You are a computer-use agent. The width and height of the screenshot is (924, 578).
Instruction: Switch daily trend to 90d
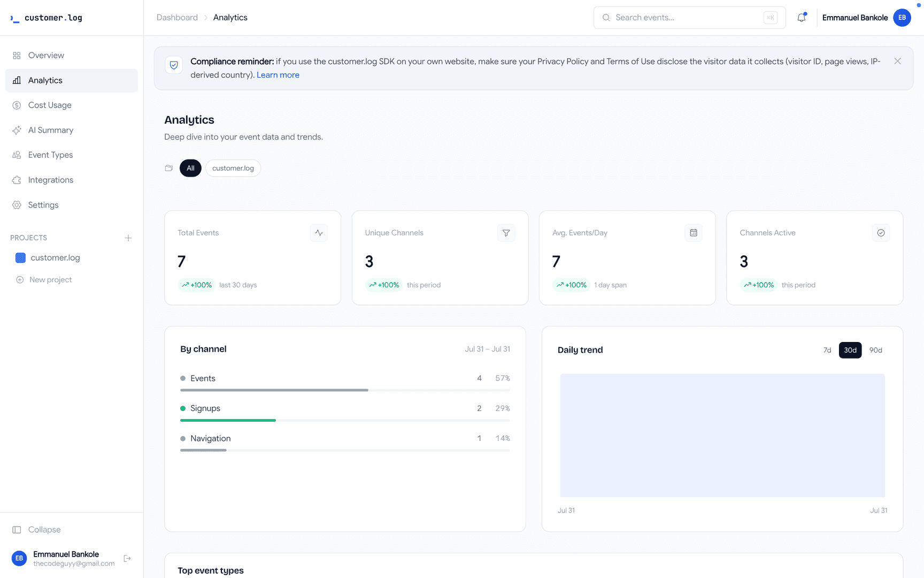876,350
